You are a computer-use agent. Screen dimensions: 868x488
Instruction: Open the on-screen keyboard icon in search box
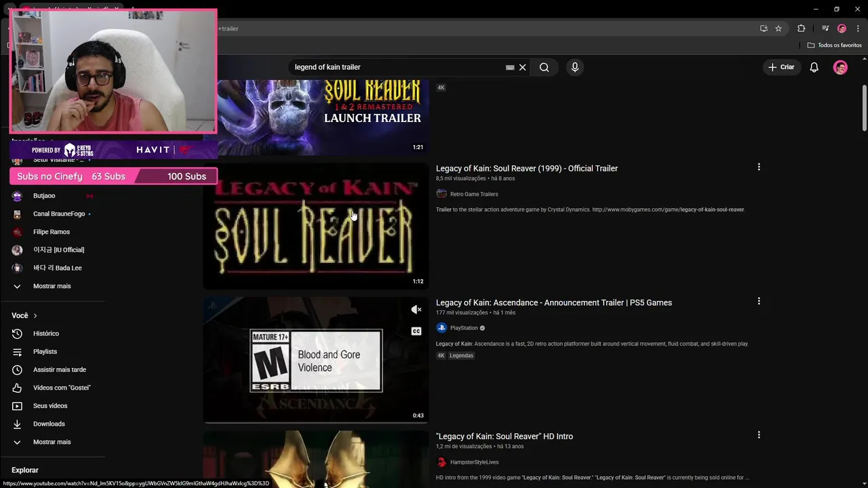510,67
